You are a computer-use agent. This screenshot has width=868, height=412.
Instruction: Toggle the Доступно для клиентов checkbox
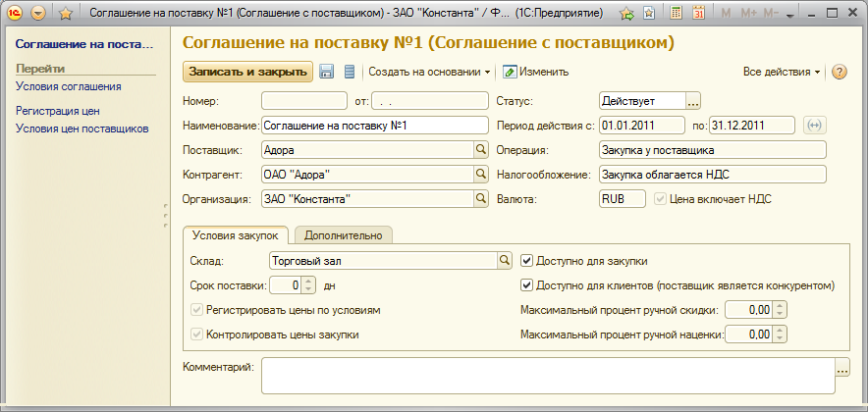pyautogui.click(x=526, y=285)
